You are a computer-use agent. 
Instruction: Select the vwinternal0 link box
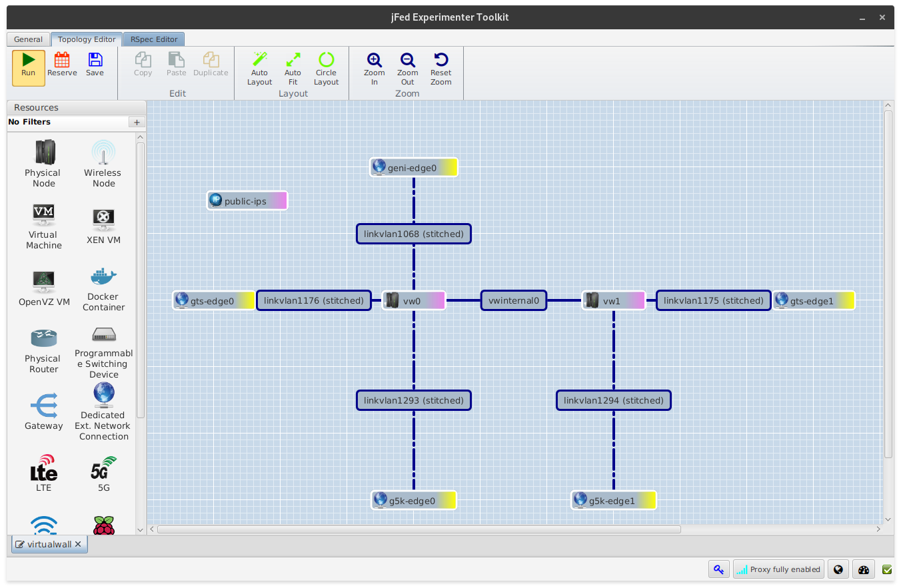[x=514, y=300]
